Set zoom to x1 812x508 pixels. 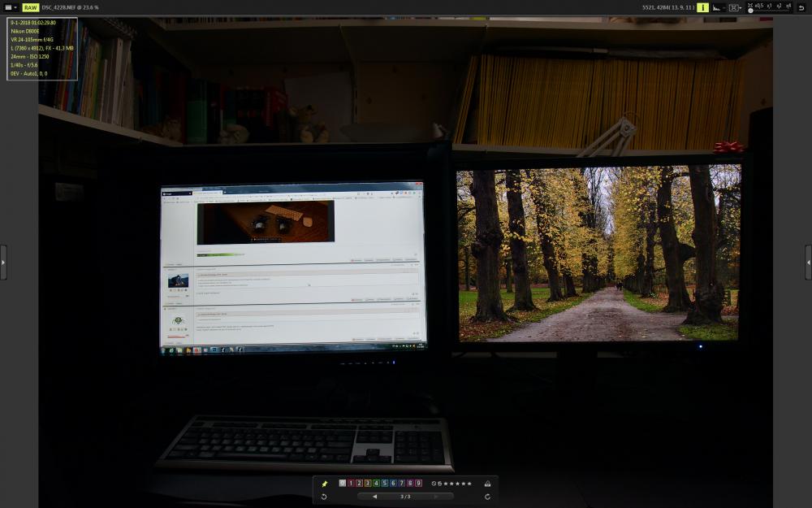(769, 6)
